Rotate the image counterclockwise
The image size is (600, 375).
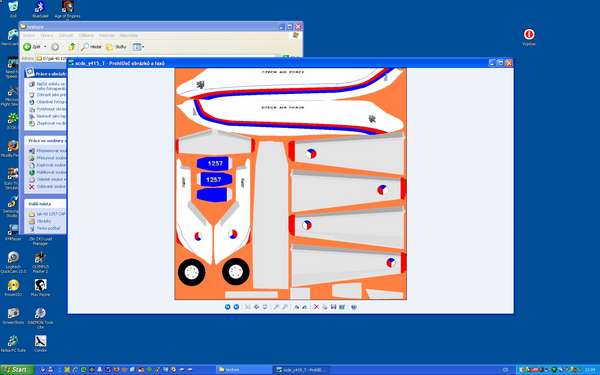(305, 307)
